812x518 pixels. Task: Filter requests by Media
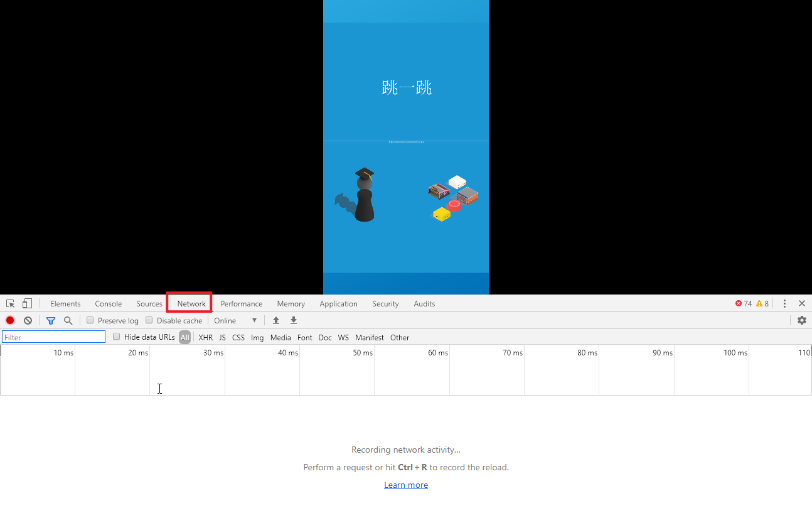pos(280,337)
